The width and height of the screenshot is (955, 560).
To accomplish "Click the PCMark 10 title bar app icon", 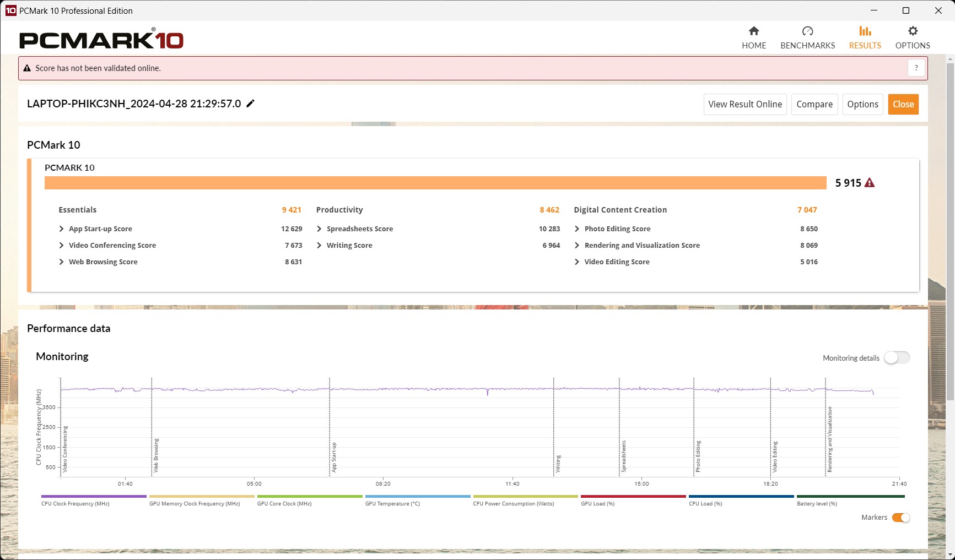I will click(10, 10).
